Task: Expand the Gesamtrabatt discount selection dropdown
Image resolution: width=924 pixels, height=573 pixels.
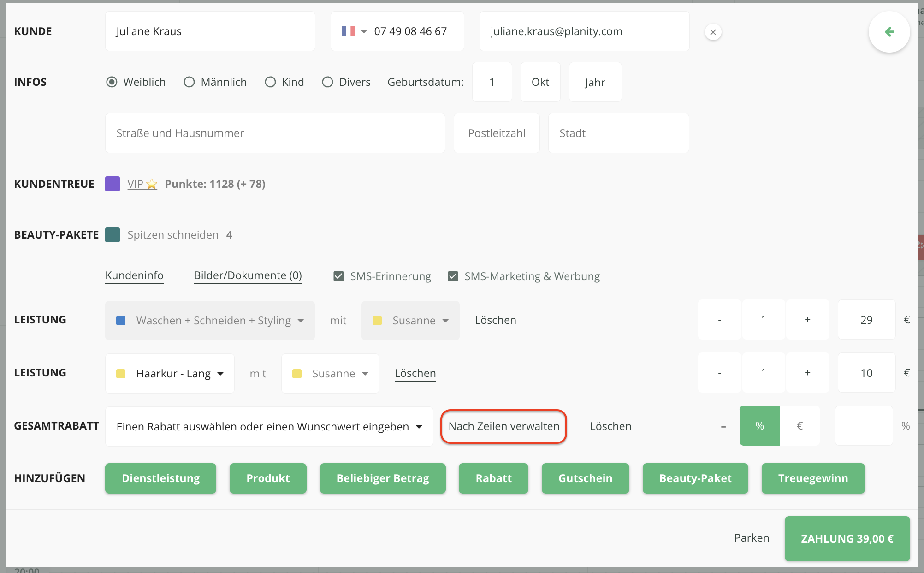Action: [x=269, y=426]
